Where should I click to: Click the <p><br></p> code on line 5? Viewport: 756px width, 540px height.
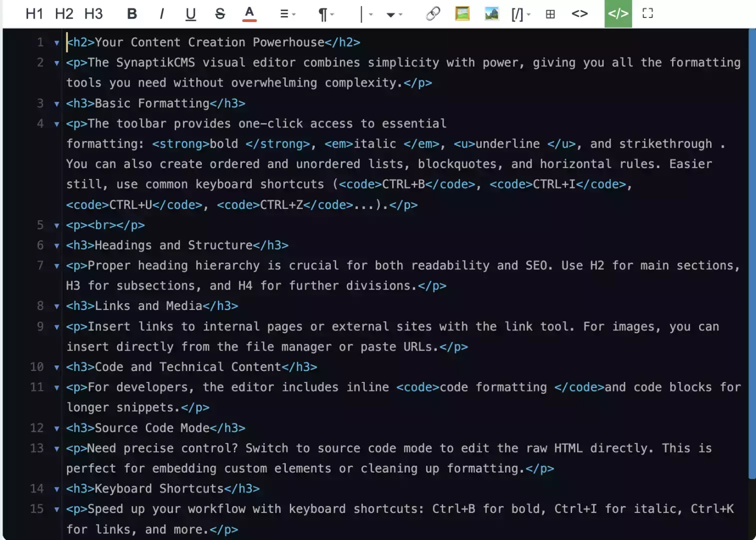tap(105, 225)
